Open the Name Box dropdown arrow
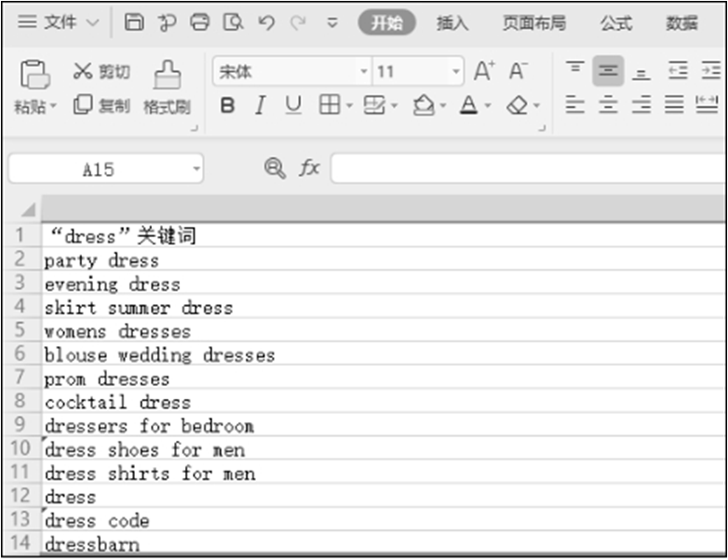The height and width of the screenshot is (560, 728). (x=195, y=169)
